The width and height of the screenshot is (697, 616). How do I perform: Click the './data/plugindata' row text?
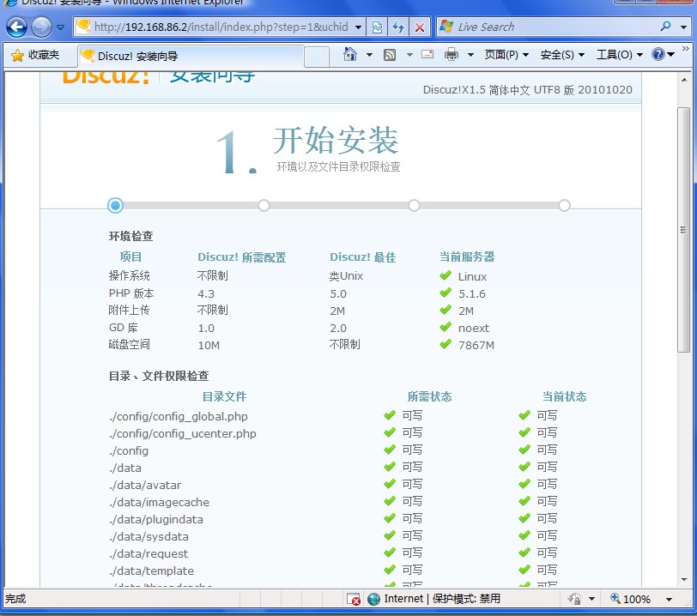click(156, 520)
